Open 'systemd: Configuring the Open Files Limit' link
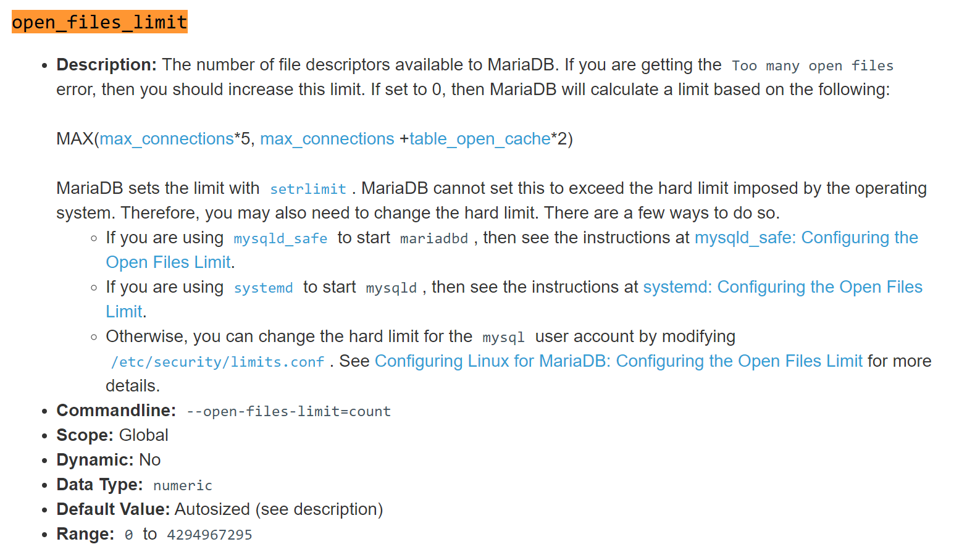967x560 pixels. click(782, 287)
